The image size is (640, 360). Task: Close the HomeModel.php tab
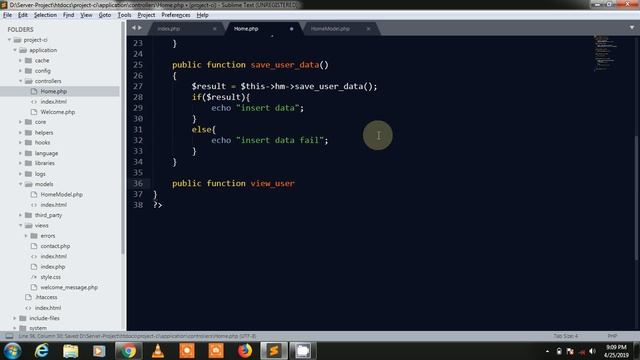[x=368, y=29]
